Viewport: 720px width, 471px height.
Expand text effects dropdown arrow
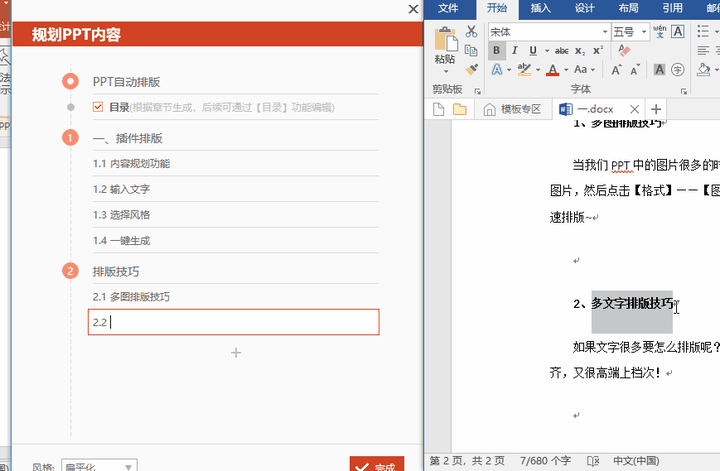pos(509,70)
